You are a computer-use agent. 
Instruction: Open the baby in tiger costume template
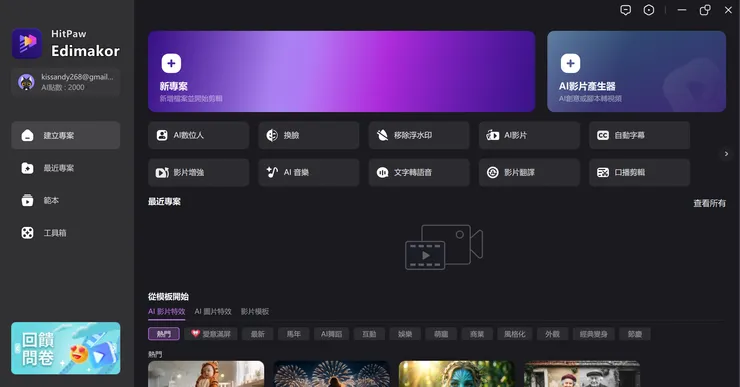click(x=206, y=374)
